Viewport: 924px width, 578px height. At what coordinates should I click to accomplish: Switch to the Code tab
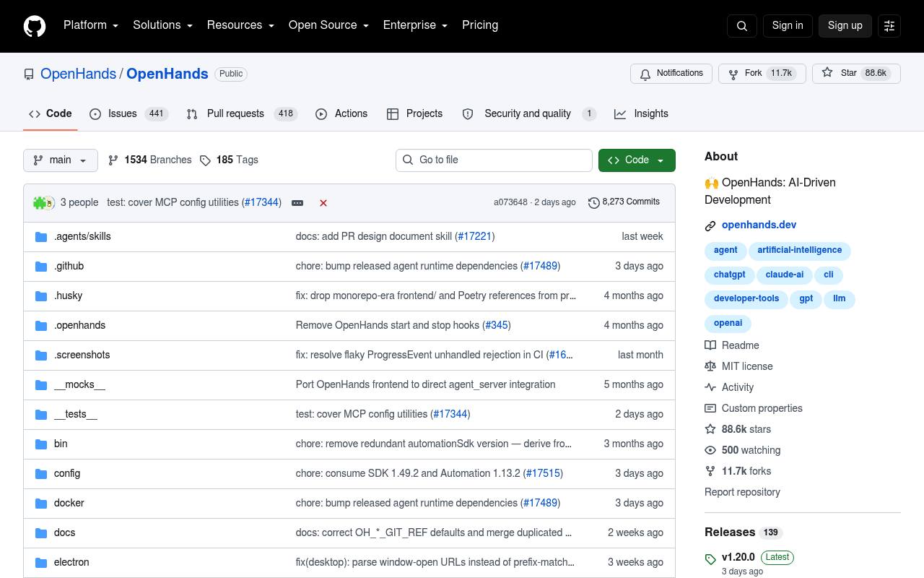coord(51,114)
